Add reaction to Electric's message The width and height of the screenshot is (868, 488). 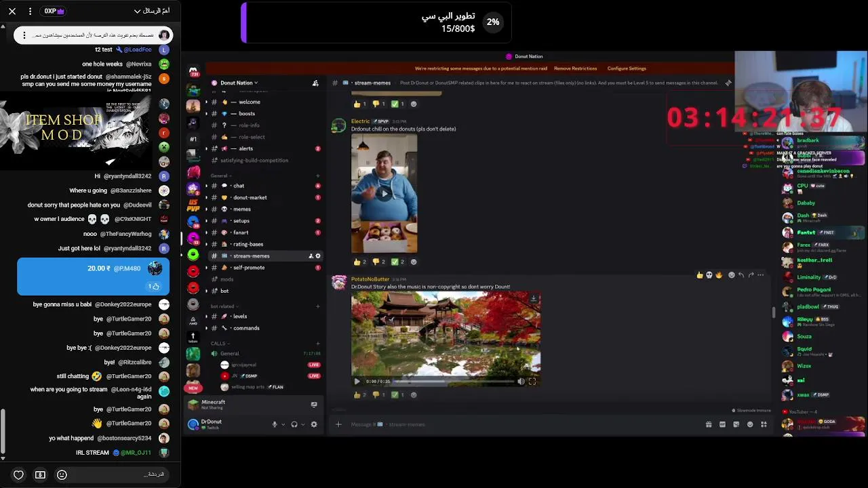coord(414,262)
